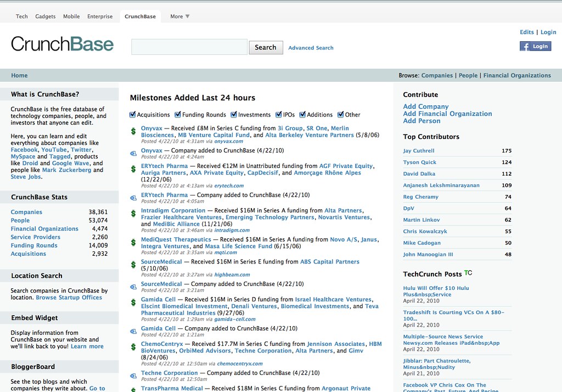Screen dimensions: 562x392
Task: Open the onyvax.com source link
Action: (229, 141)
